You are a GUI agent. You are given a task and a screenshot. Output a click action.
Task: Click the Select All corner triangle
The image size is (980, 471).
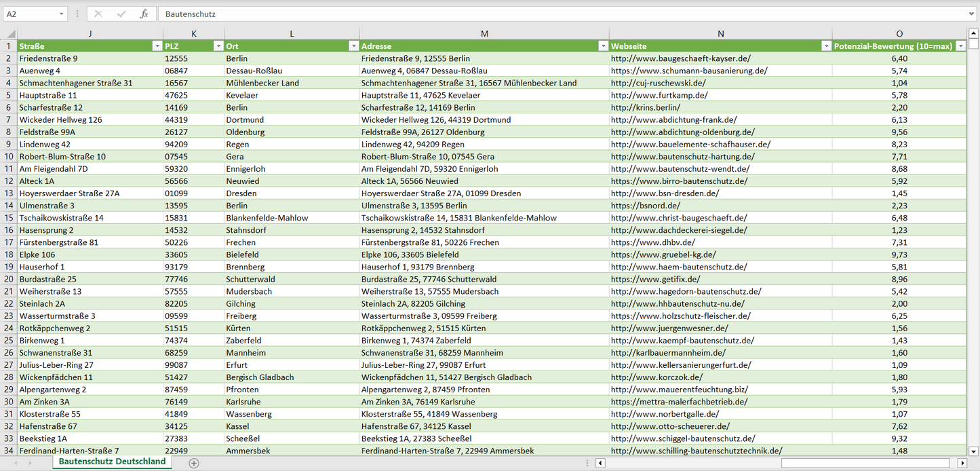(x=11, y=34)
